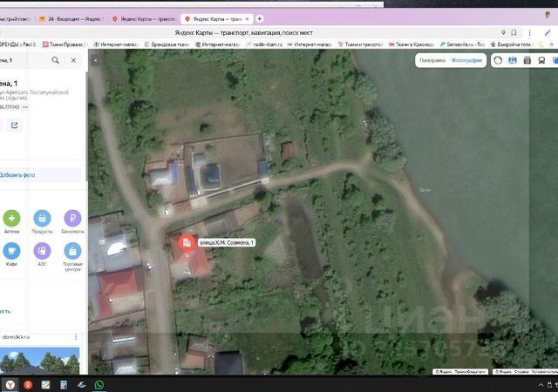558x392 pixels.
Task: Select the Продукты basket icon
Action: pos(42,218)
